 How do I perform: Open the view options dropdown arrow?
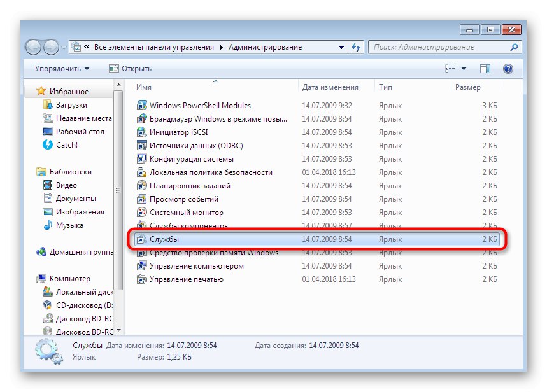coord(464,69)
